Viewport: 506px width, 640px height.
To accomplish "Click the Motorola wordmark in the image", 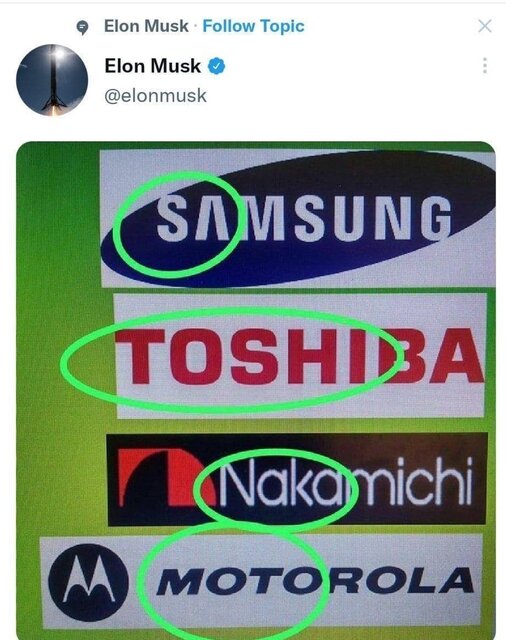I will [315, 580].
